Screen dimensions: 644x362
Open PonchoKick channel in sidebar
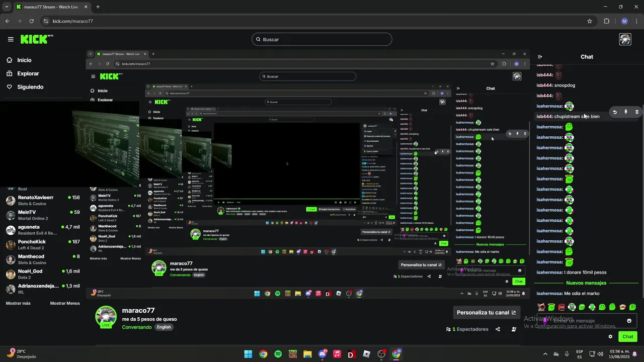(x=43, y=244)
